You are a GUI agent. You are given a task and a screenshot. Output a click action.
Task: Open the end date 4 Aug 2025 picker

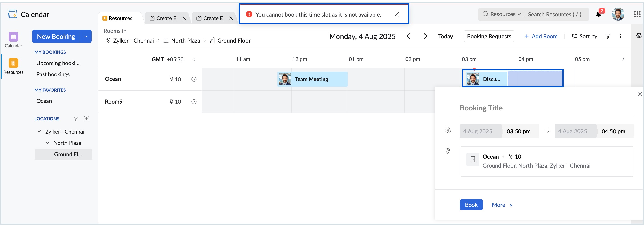(x=576, y=131)
